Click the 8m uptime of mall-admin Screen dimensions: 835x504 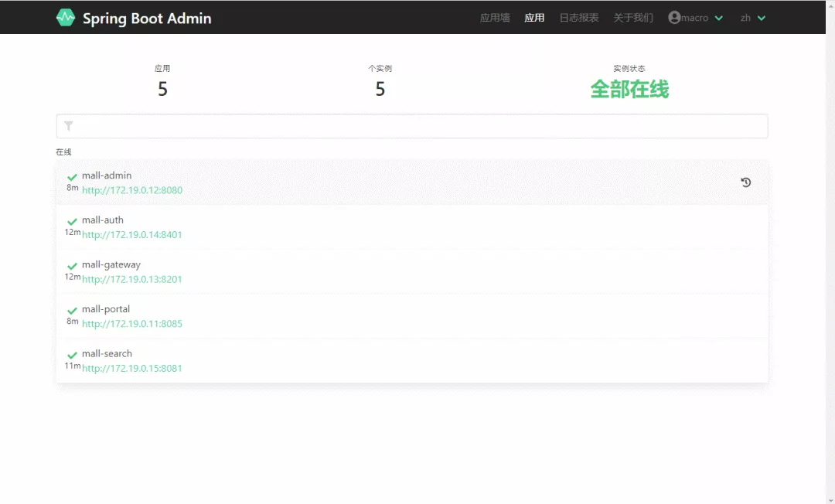(x=73, y=187)
